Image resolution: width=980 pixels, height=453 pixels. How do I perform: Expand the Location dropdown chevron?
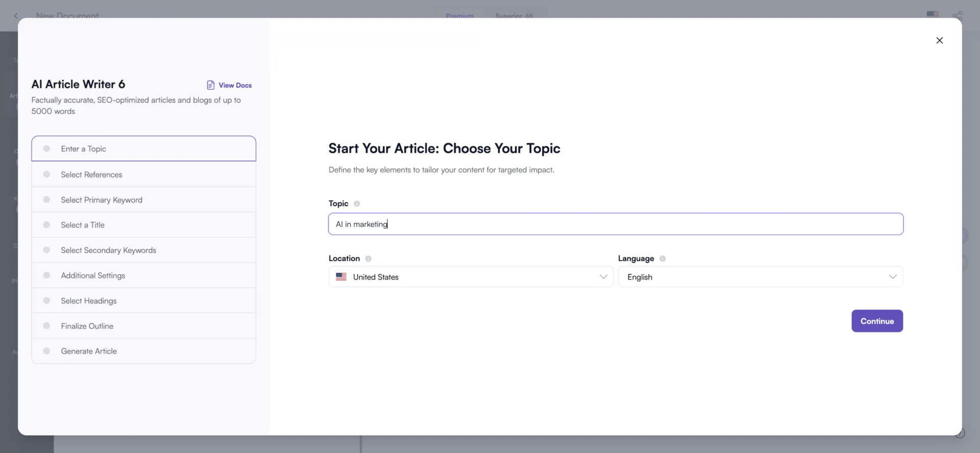pyautogui.click(x=603, y=277)
